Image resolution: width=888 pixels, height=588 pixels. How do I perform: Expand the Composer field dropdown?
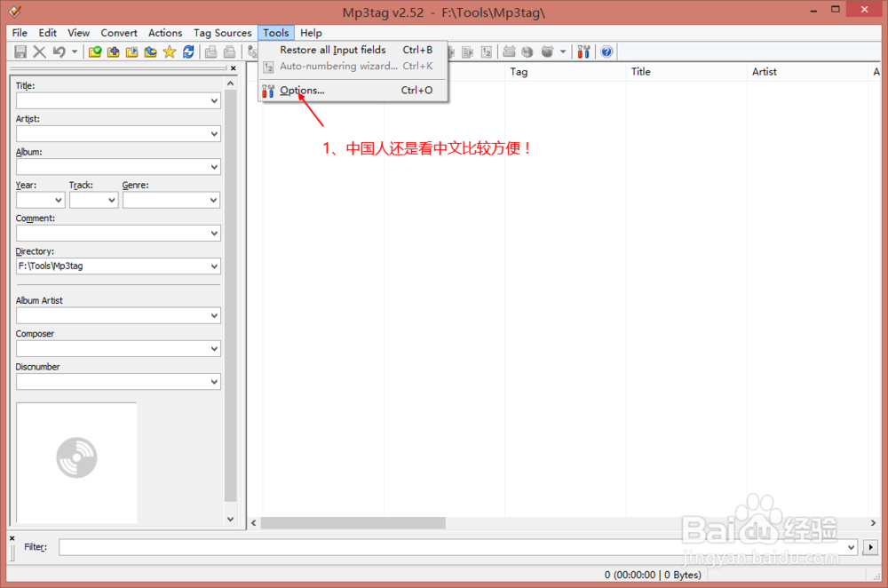(x=214, y=349)
